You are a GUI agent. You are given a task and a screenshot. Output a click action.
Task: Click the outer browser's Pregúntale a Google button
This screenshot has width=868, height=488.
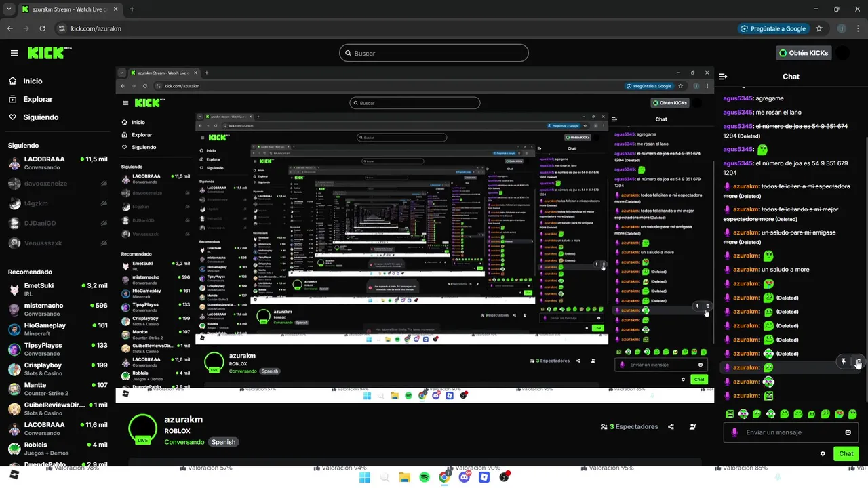[x=773, y=28]
